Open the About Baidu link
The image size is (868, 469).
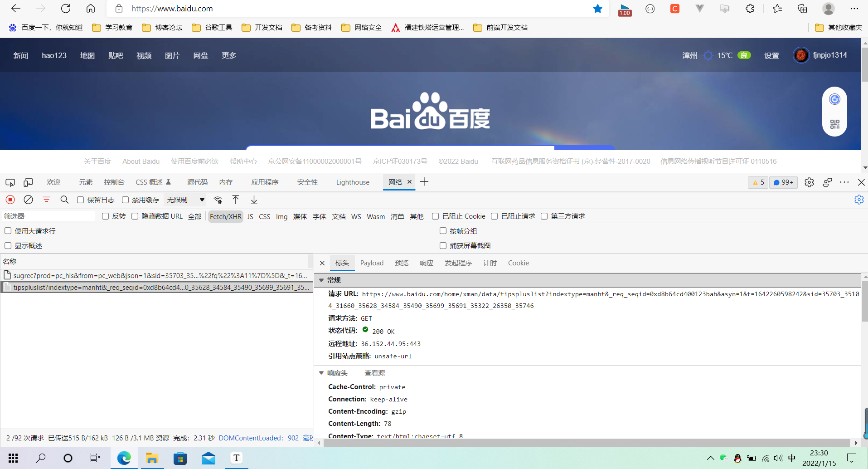(x=141, y=161)
